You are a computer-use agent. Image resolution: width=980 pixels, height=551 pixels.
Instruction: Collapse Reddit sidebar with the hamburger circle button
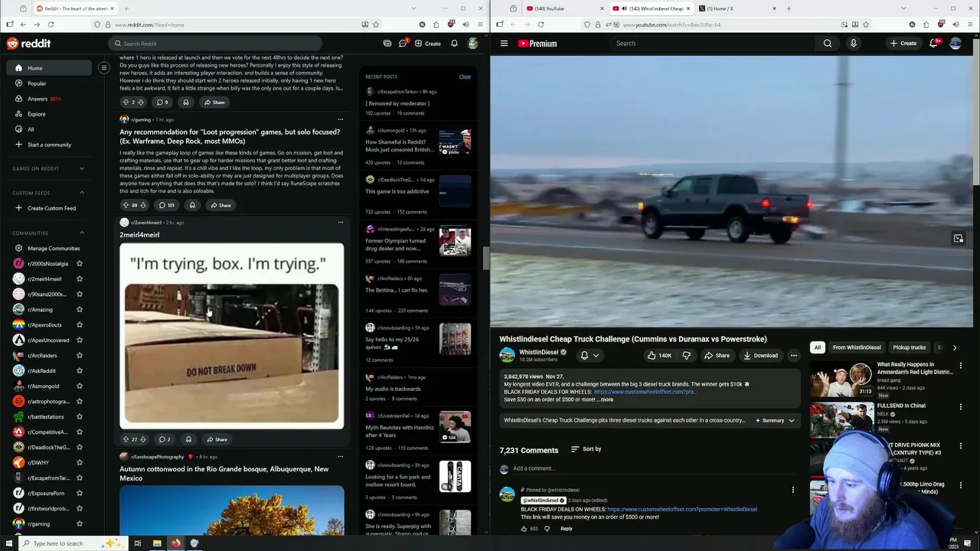click(x=104, y=68)
